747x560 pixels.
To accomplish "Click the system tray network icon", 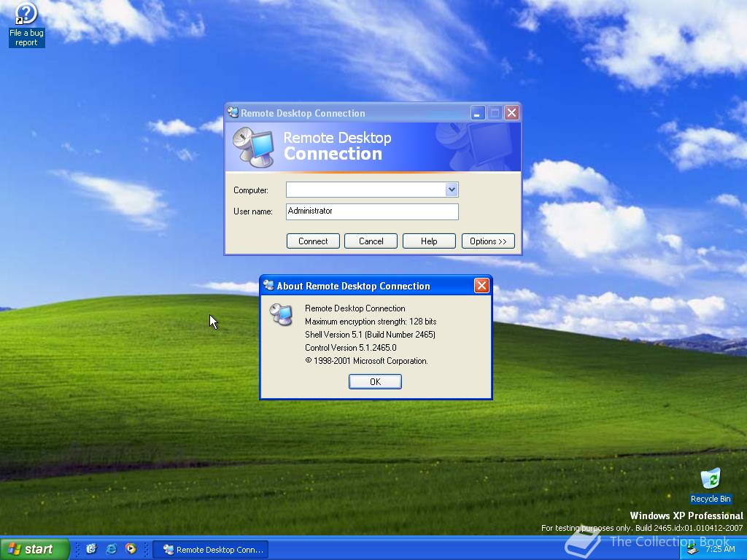I will (x=692, y=550).
